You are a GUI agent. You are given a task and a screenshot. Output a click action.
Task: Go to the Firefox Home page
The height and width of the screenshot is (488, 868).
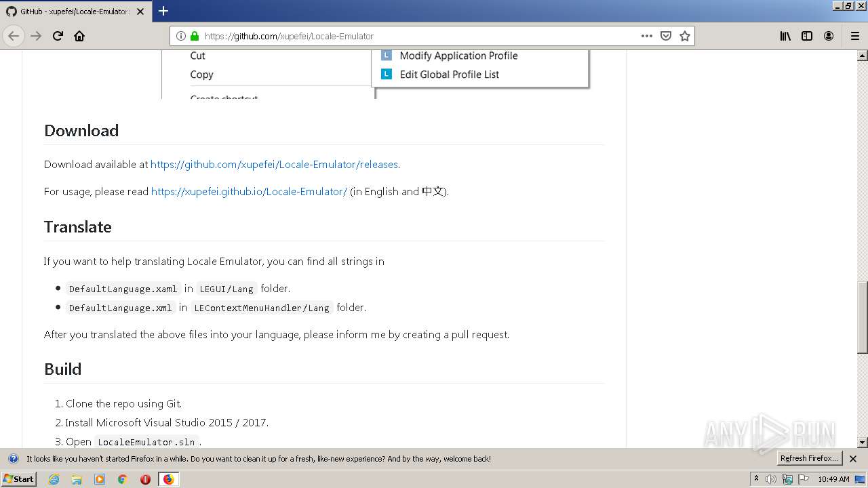click(79, 36)
